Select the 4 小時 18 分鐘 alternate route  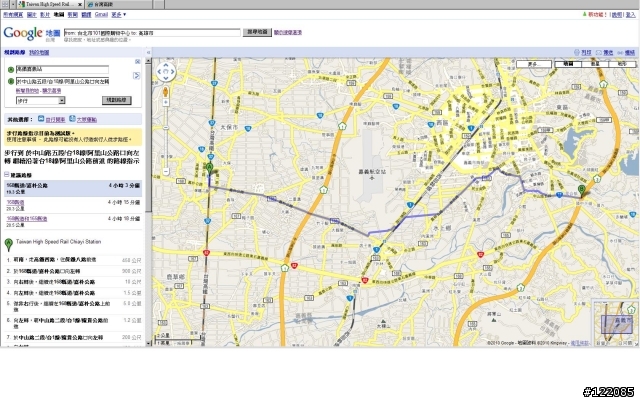click(x=73, y=222)
